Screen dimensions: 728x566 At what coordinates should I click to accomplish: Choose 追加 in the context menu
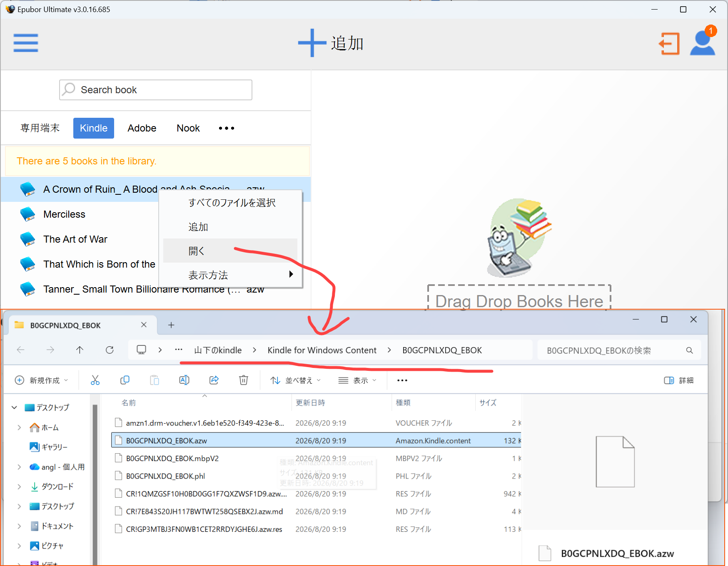[230, 227]
